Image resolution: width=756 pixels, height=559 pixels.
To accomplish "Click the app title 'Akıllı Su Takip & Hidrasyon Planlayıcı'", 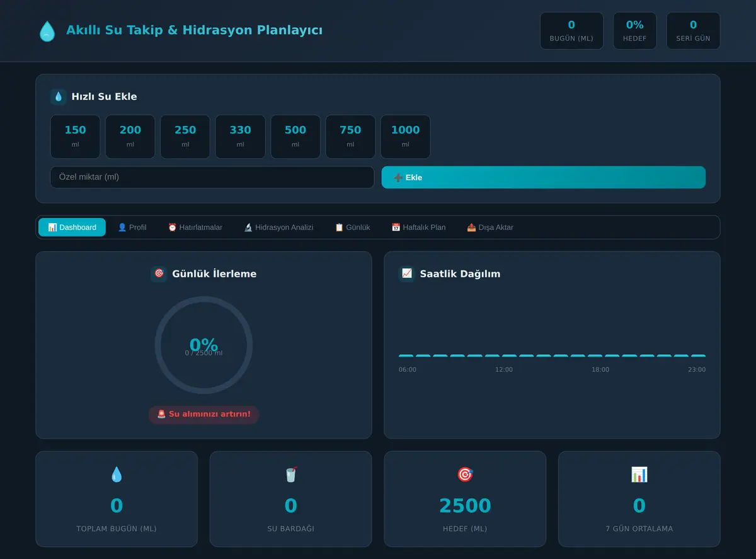I will pos(194,30).
